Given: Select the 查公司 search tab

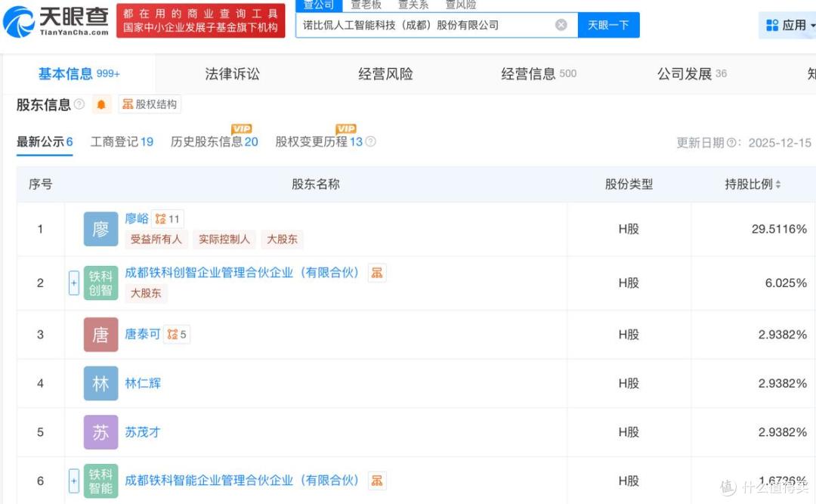Looking at the screenshot, I should tap(319, 5).
